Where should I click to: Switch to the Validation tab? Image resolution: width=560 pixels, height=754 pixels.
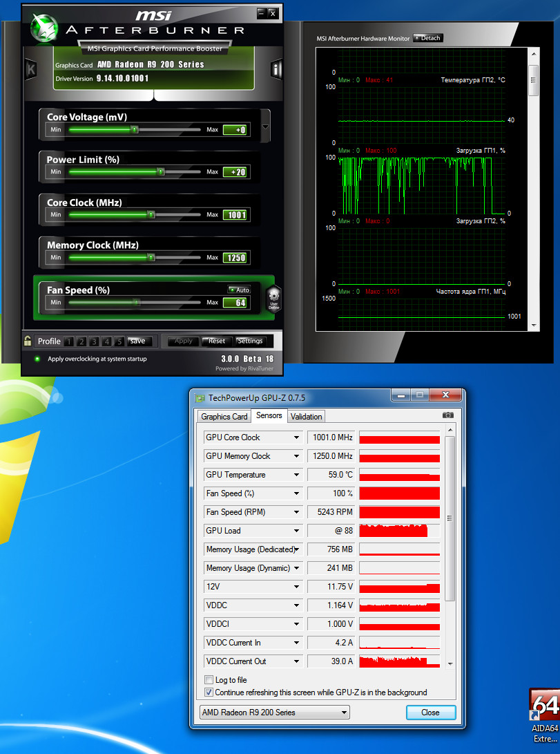pyautogui.click(x=306, y=417)
